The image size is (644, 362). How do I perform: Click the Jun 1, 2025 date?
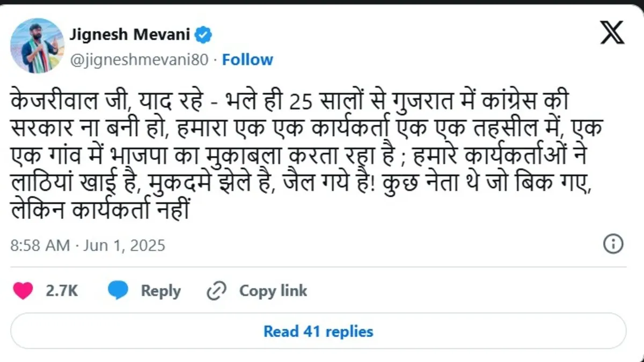(x=124, y=245)
